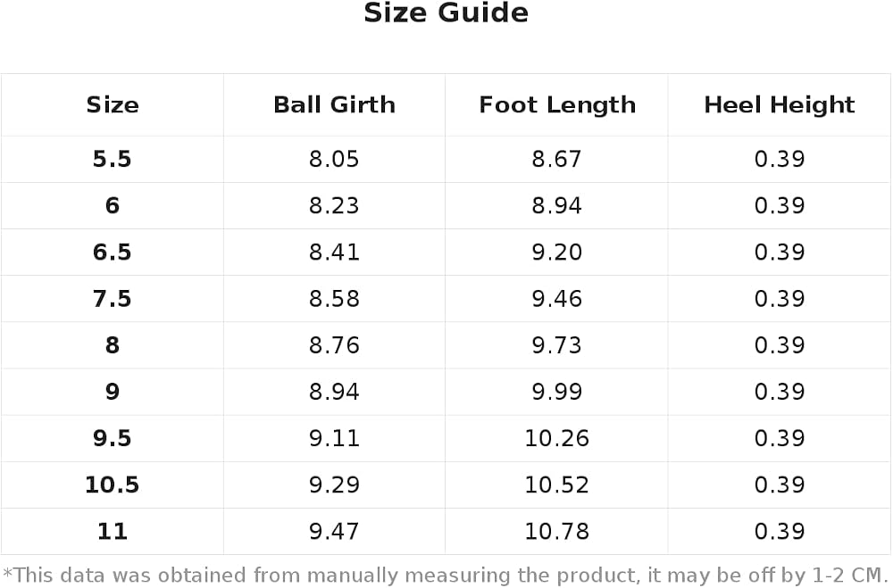893x588 pixels.
Task: Select size 8 row label
Action: (x=113, y=345)
